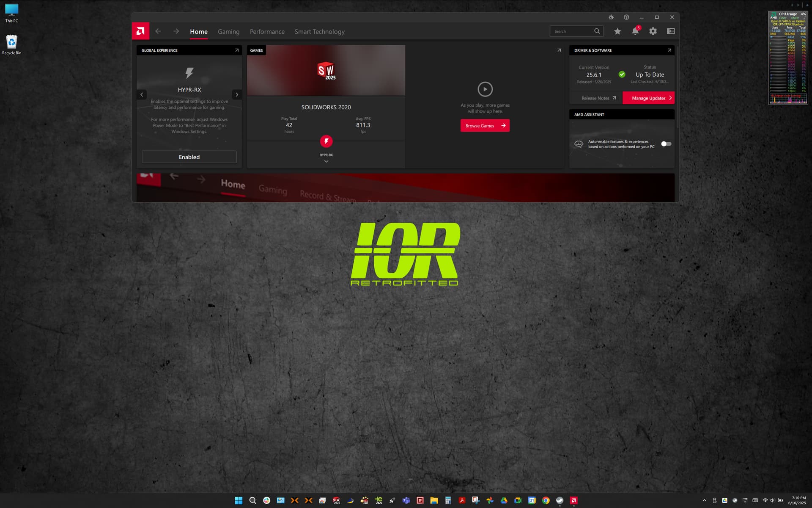
Task: Show hidden system tray icons
Action: pyautogui.click(x=704, y=500)
